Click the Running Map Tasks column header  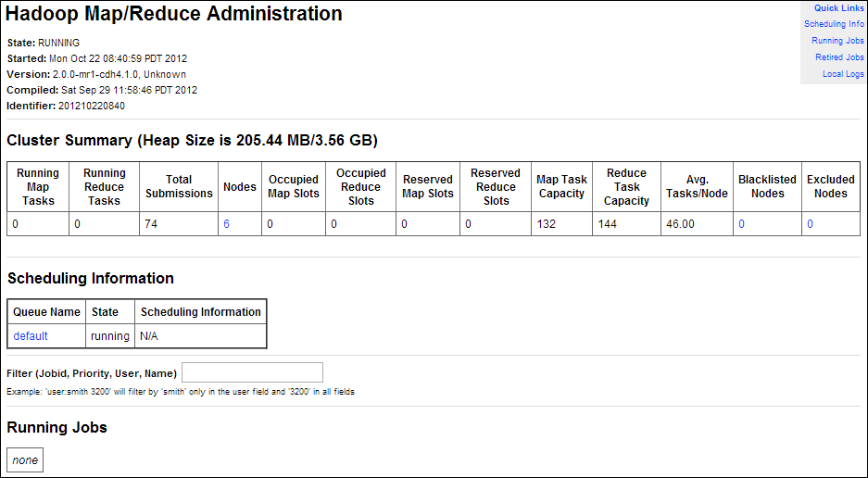(38, 186)
